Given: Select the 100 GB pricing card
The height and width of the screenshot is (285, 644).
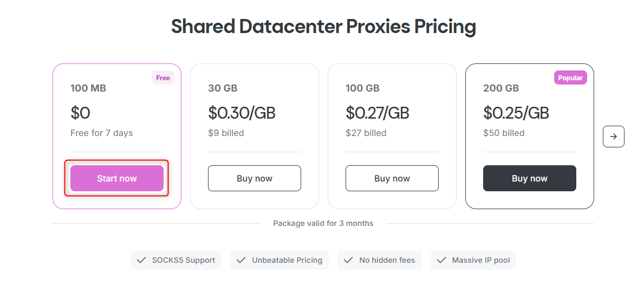Looking at the screenshot, I should pos(392,108).
